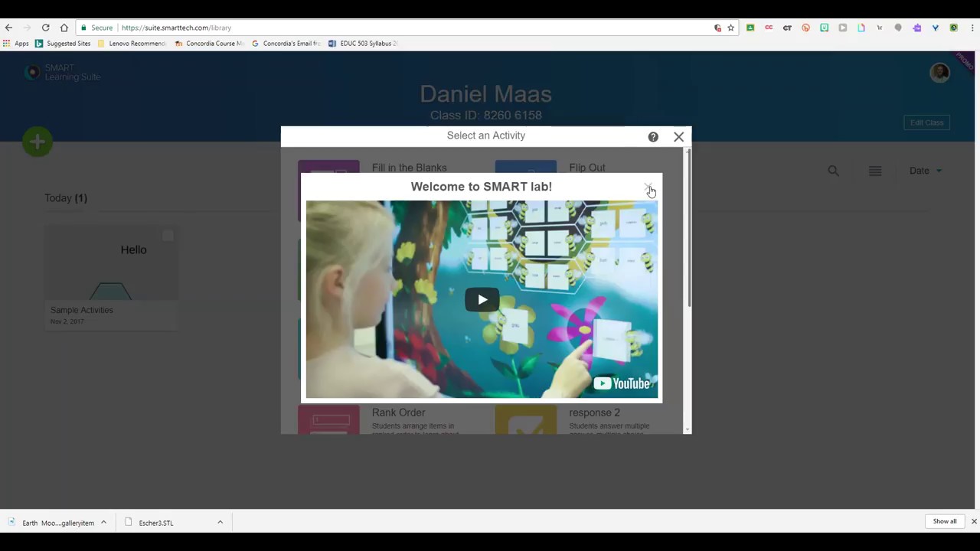Click the address bar URL
The image size is (980, 551).
click(176, 28)
